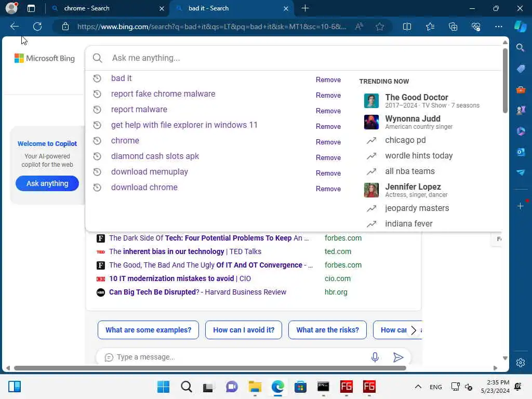
Task: Close the 'chrome - Search' tab
Action: [162, 8]
